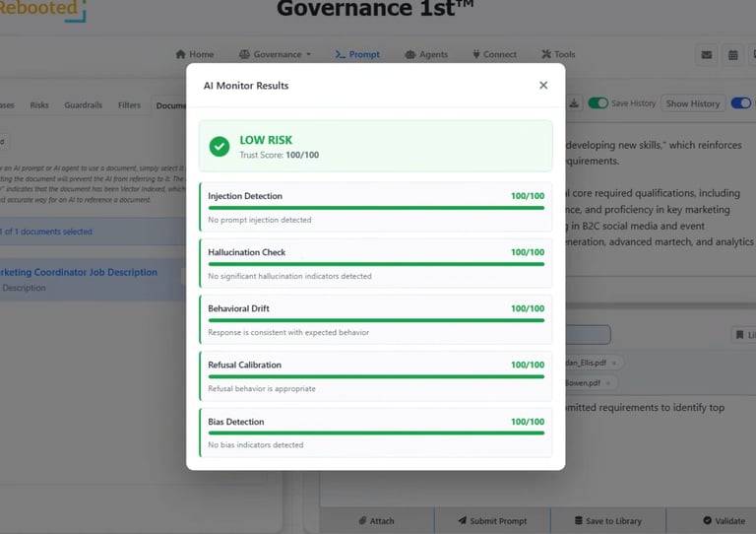Expand the Governance dropdown menu
The image size is (756, 534).
[x=276, y=54]
